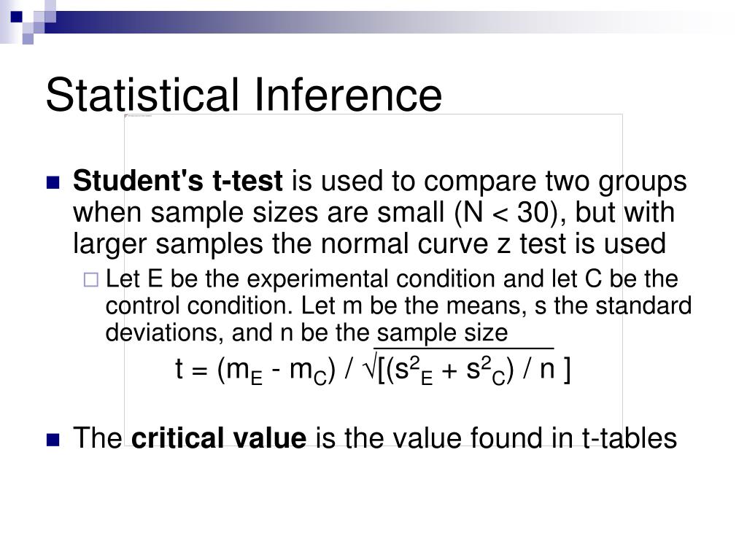Click the square bullet before The critical value

[53, 439]
